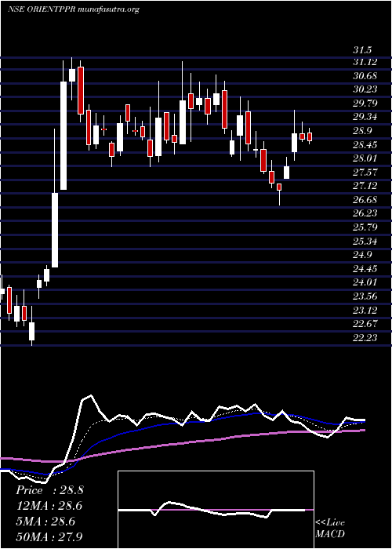Click the <<Live MACD label

[330, 529]
